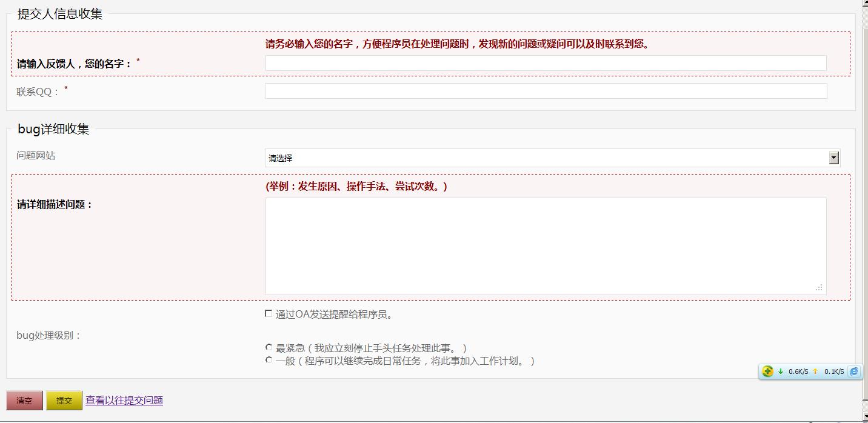Click the 0.6K/S download speed readout
868x423 pixels.
(x=798, y=372)
